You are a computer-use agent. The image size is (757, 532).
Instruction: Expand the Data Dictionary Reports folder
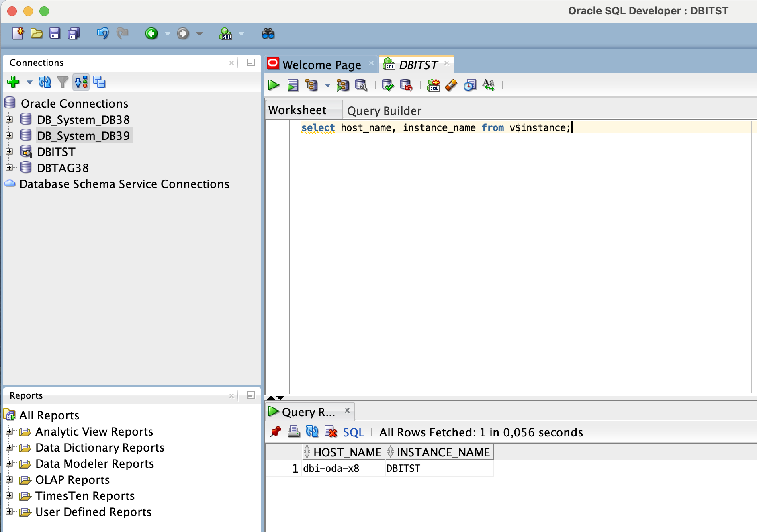[x=9, y=447]
